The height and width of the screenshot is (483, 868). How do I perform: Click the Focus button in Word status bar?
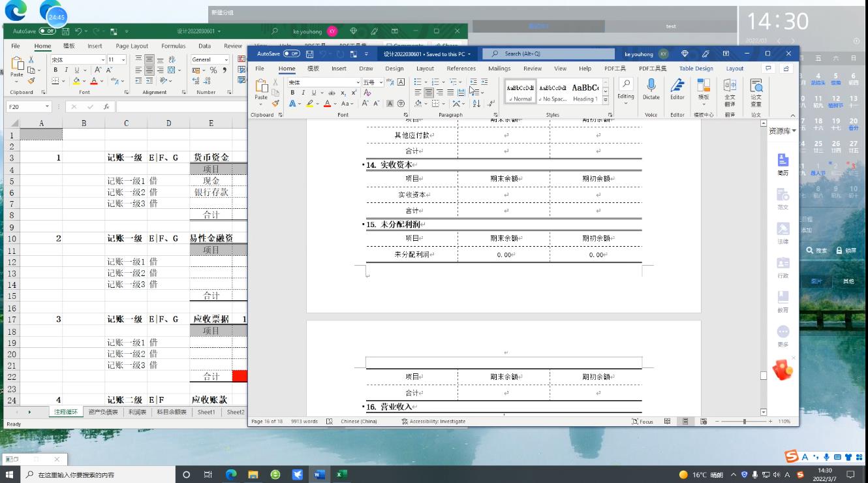[642, 422]
